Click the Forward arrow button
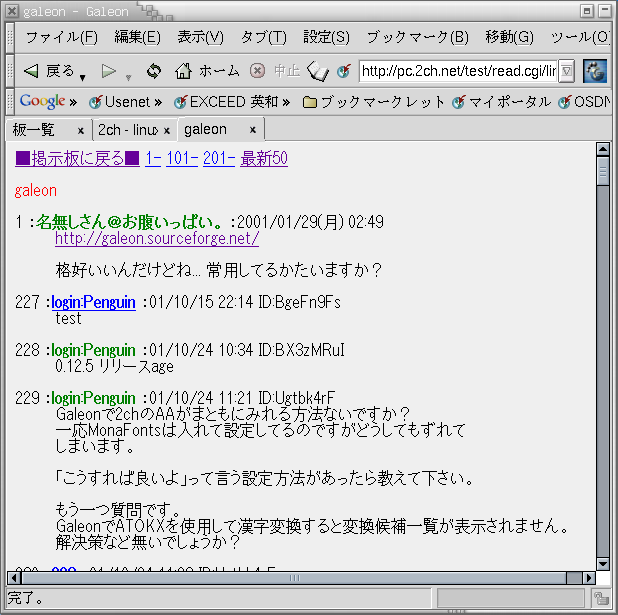618x615 pixels. (109, 71)
